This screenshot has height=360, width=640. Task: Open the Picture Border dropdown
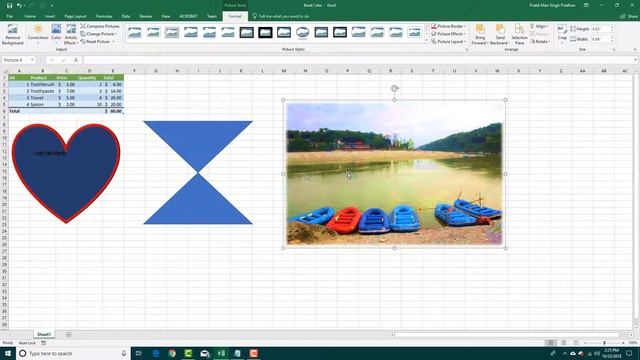point(448,26)
